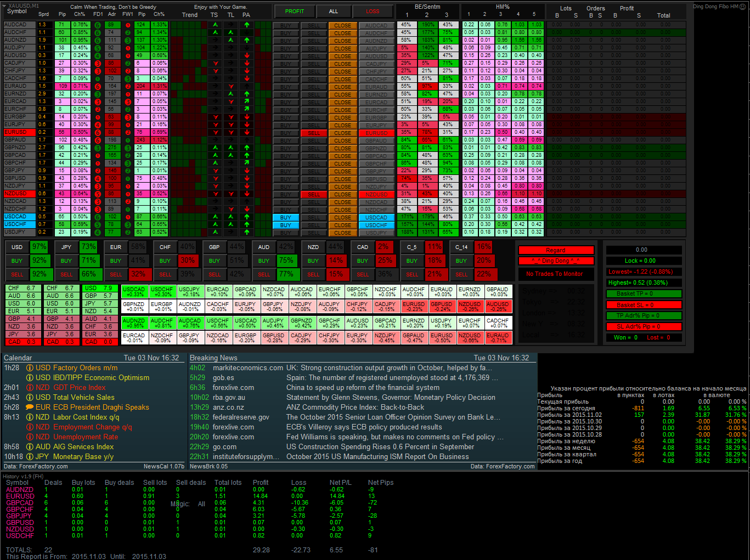Click C_14 basket button

[461, 247]
